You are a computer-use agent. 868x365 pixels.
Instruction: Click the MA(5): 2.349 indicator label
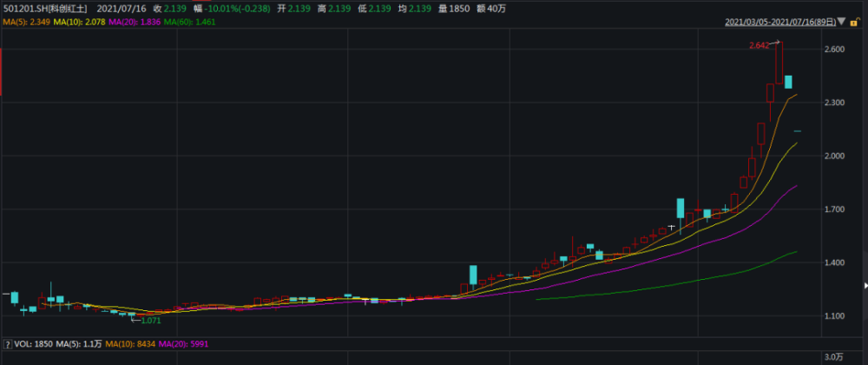tap(26, 22)
